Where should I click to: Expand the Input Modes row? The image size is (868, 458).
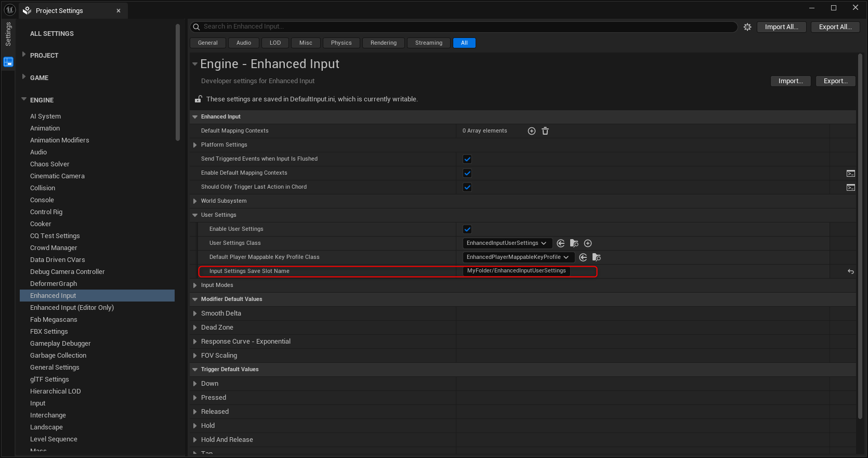[x=195, y=285]
